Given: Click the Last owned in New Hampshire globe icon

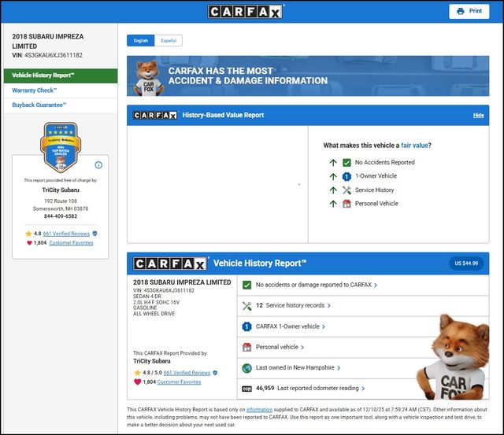Looking at the screenshot, I should [x=246, y=367].
